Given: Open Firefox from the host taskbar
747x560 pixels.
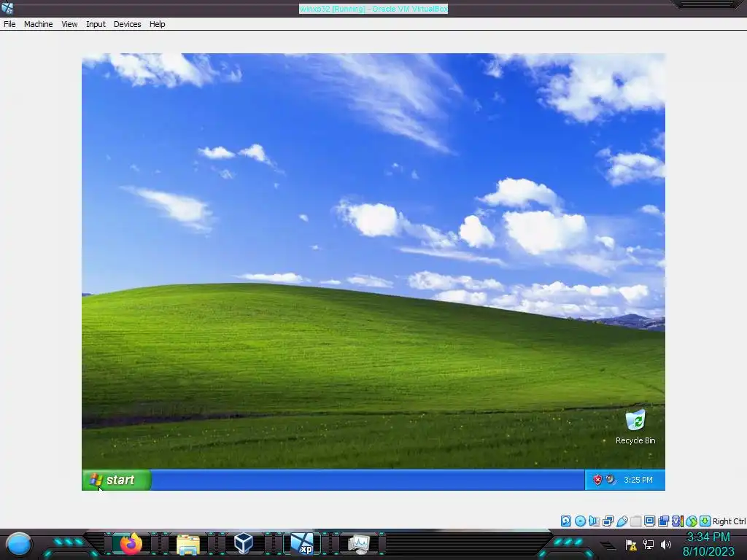Looking at the screenshot, I should coord(131,544).
